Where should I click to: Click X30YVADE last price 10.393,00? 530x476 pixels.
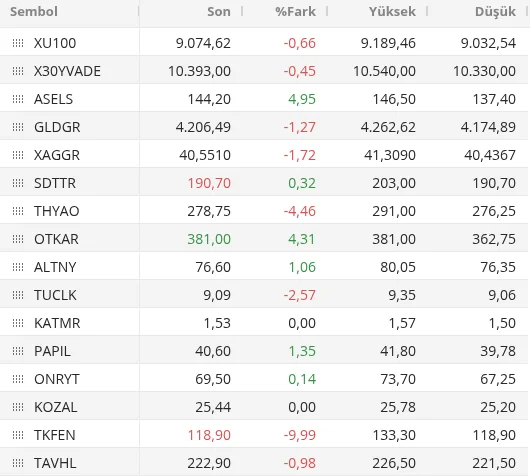coord(199,71)
